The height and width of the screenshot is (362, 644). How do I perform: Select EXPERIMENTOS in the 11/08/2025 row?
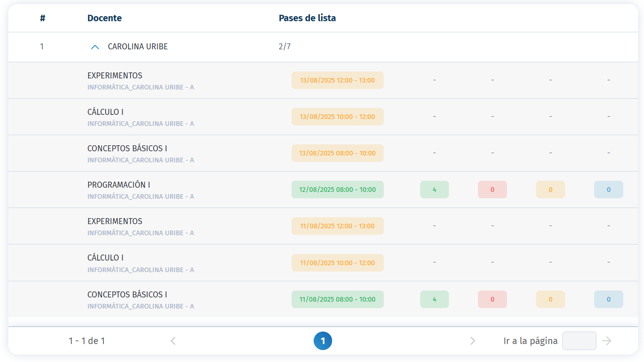115,221
